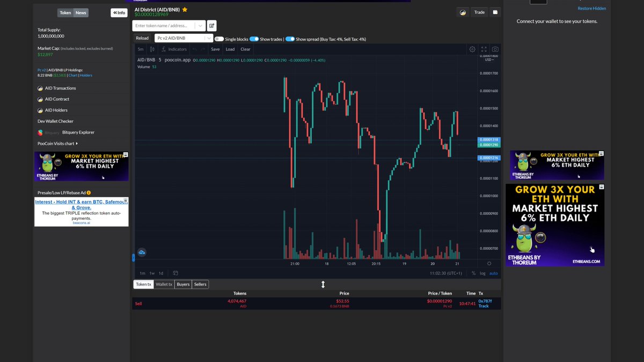This screenshot has width=644, height=362.
Task: Toggle Single blocks switch
Action: (219, 39)
